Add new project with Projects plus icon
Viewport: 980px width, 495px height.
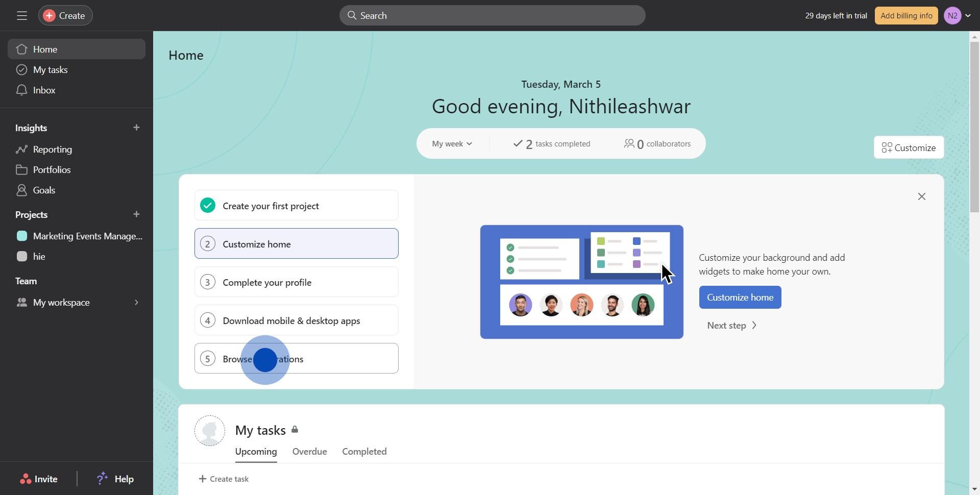pos(136,214)
